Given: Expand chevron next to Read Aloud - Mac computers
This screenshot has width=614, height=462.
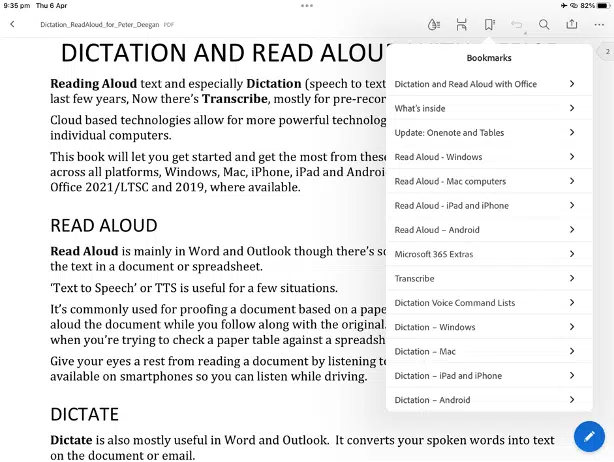Looking at the screenshot, I should tap(572, 180).
